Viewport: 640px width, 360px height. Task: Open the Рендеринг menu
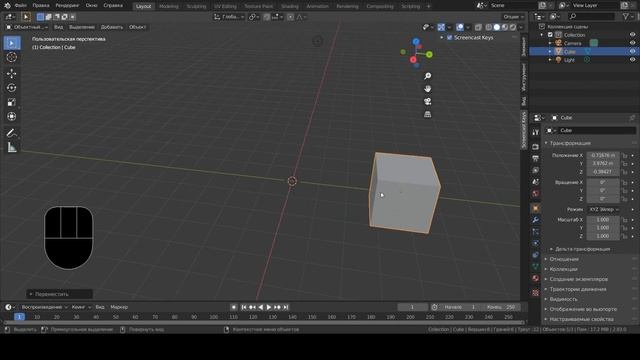(67, 6)
